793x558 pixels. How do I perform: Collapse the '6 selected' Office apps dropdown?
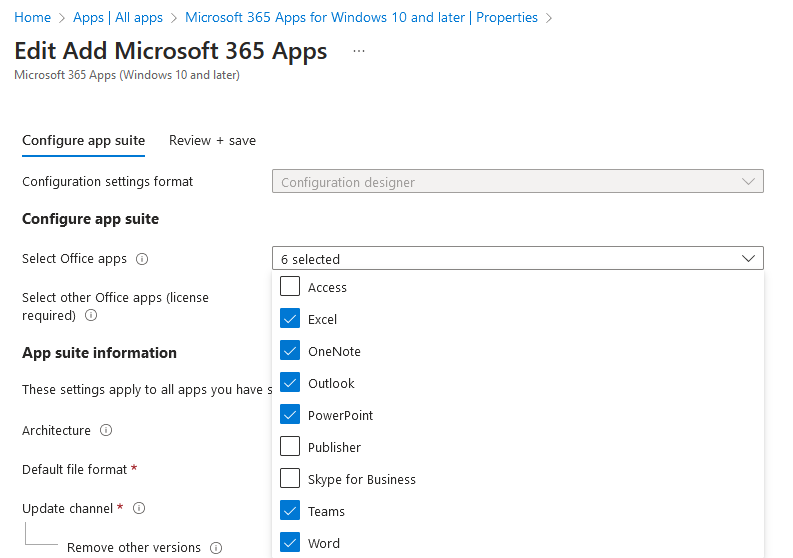point(518,259)
